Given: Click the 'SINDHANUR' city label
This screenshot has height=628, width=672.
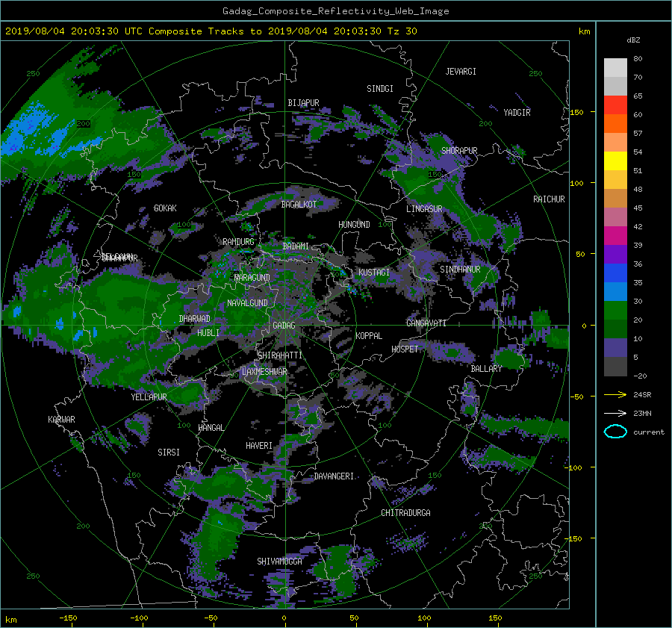Looking at the screenshot, I should [x=460, y=270].
